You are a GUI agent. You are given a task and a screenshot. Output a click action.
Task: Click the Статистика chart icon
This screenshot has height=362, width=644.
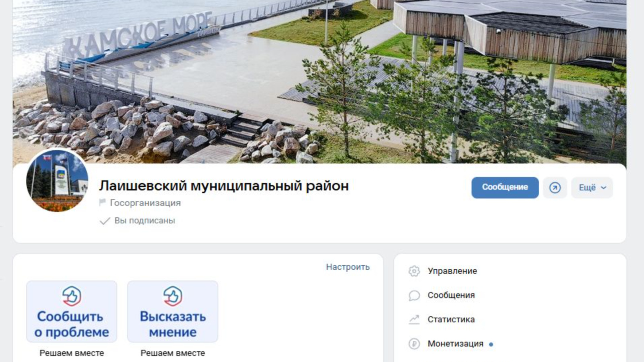(x=414, y=319)
